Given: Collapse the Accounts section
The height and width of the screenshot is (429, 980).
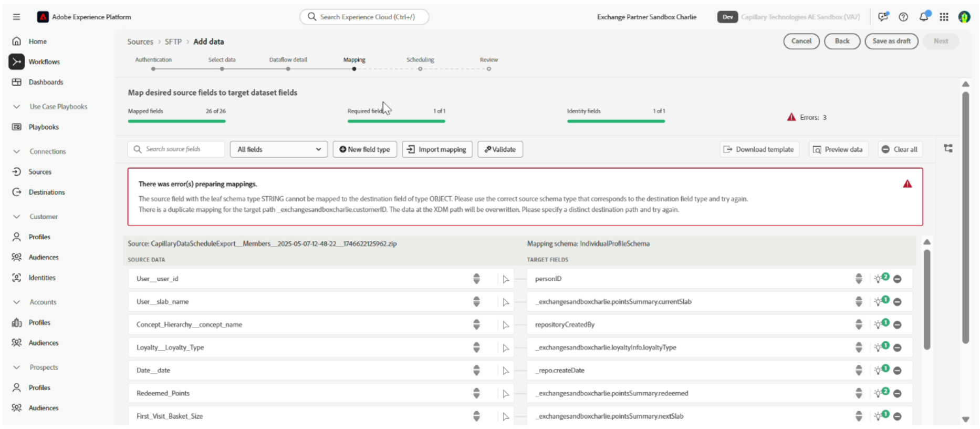Looking at the screenshot, I should coord(16,302).
